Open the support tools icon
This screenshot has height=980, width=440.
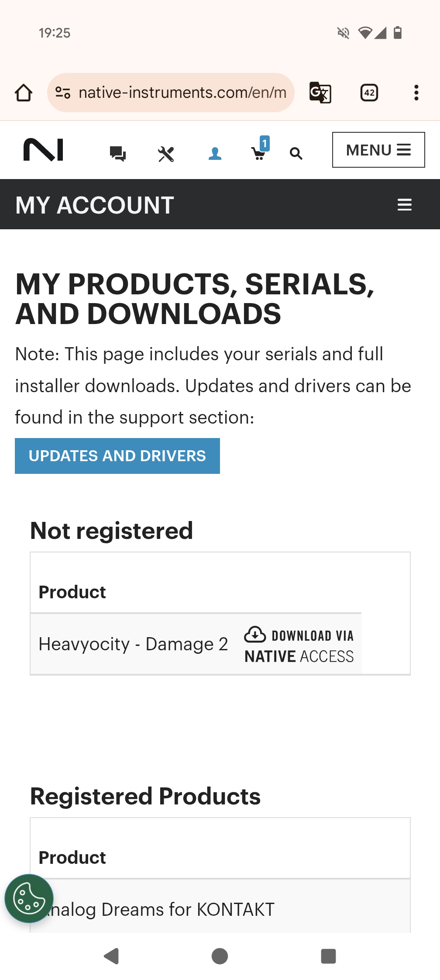tap(166, 154)
